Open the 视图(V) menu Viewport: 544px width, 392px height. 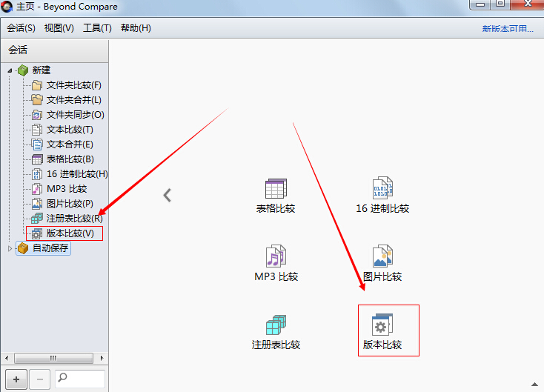tap(59, 28)
